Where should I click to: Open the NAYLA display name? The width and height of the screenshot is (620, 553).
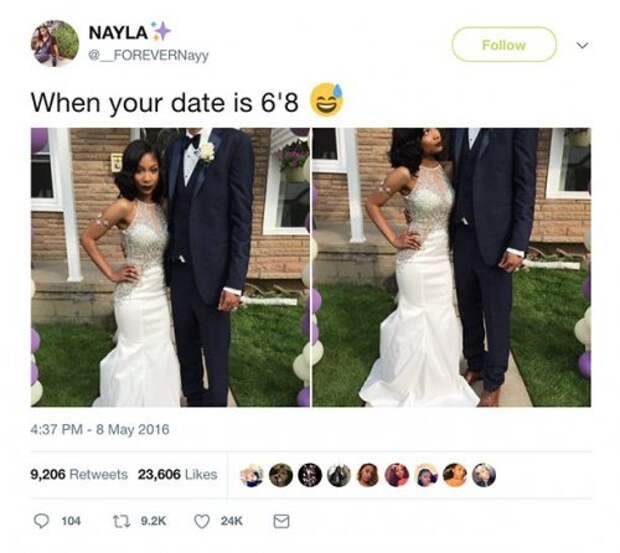tap(118, 32)
